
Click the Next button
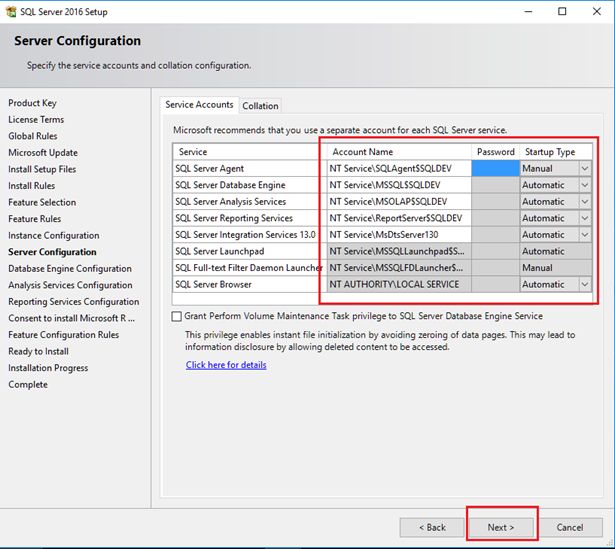click(500, 527)
